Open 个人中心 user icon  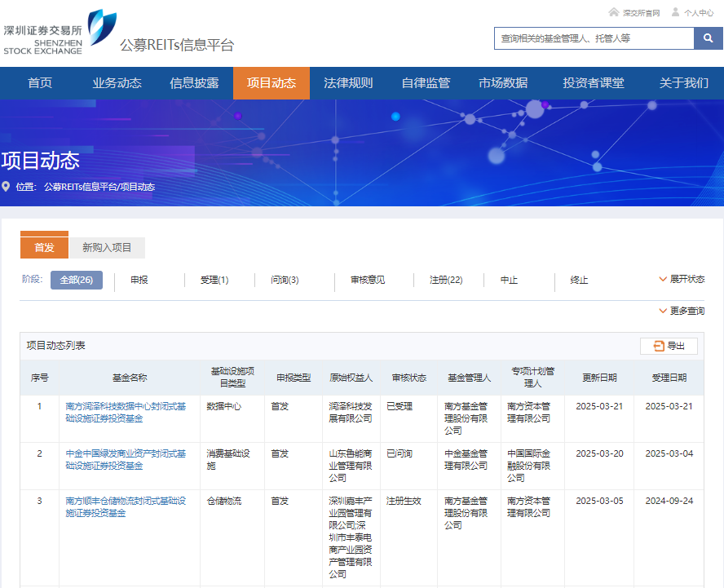click(x=675, y=12)
